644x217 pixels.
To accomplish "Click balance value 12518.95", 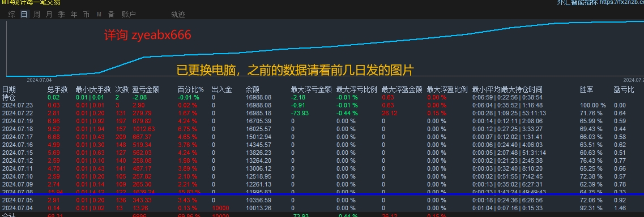I will (x=258, y=176).
